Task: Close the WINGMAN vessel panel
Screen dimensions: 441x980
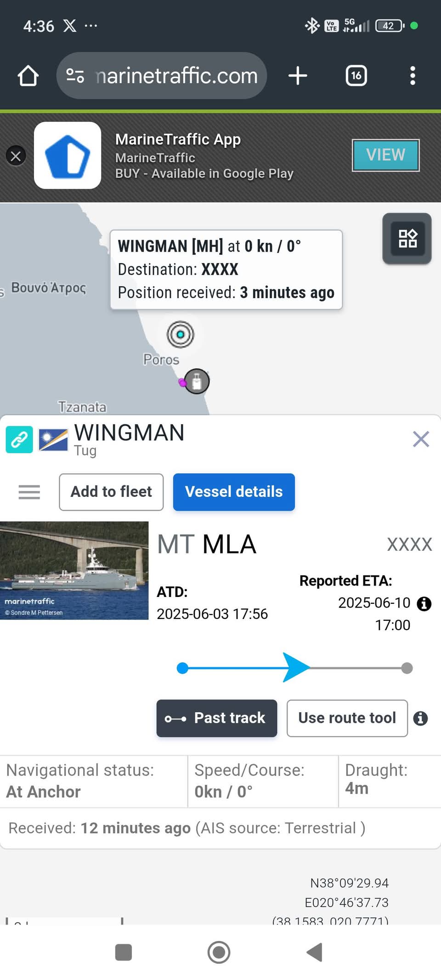Action: (x=421, y=439)
